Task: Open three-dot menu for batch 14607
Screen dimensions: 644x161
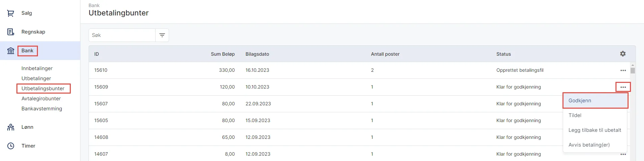Action: click(x=623, y=154)
